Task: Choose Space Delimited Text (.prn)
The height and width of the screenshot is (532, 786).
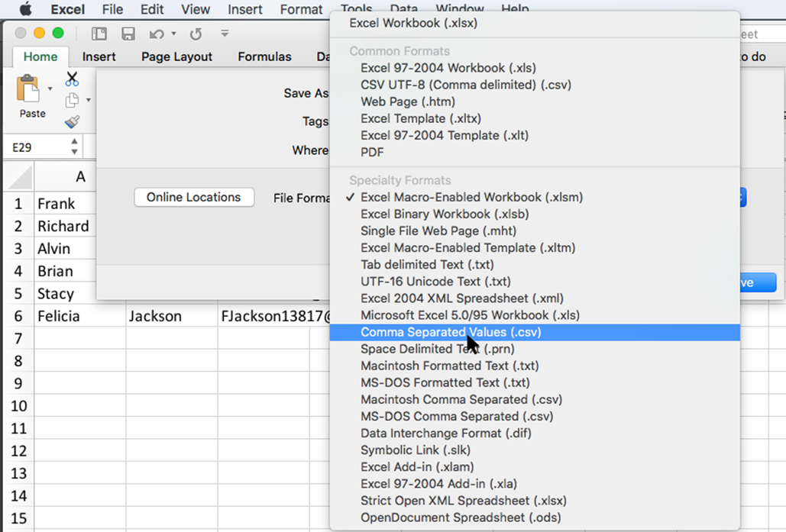Action: (535, 349)
